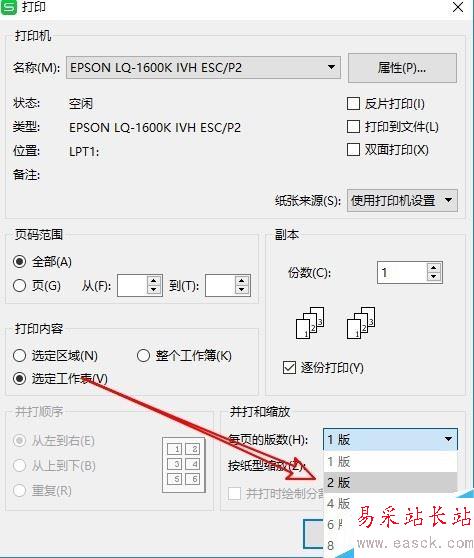This screenshot has width=474, height=558.
Task: Enable the 反片打印(I) checkbox
Action: 353,104
